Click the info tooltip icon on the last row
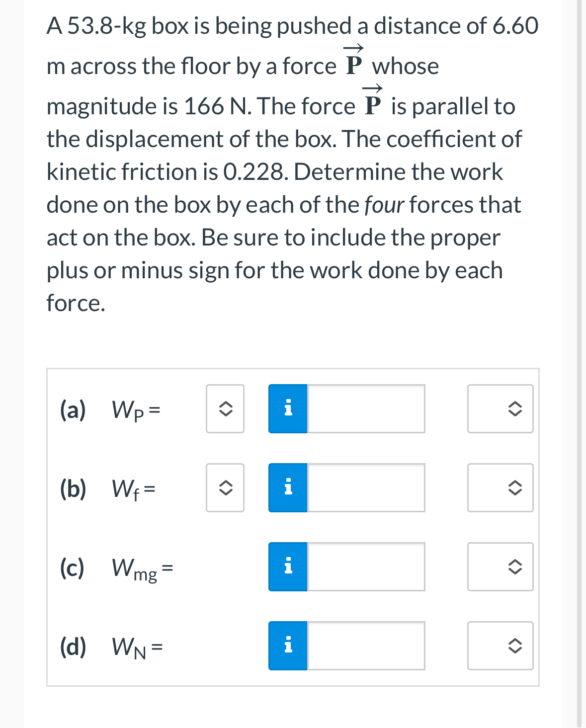The width and height of the screenshot is (586, 728). [x=287, y=646]
